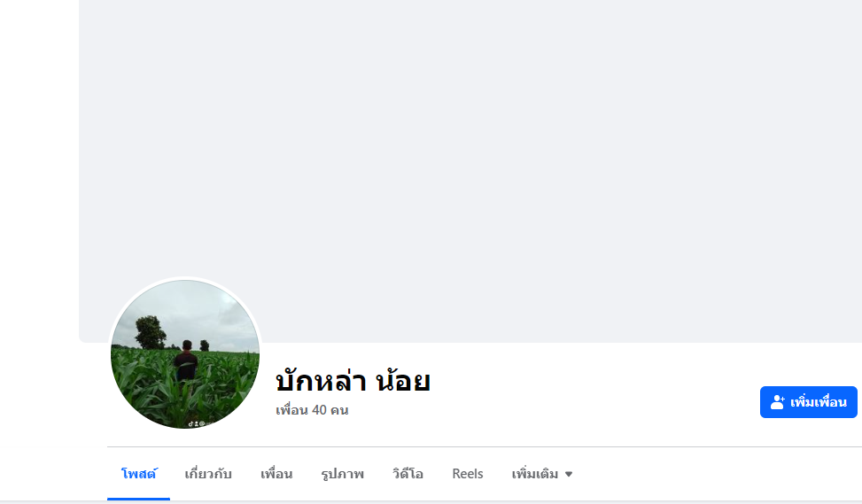862x504 pixels.
Task: Click the large tree in the profile photo
Action: coord(150,332)
